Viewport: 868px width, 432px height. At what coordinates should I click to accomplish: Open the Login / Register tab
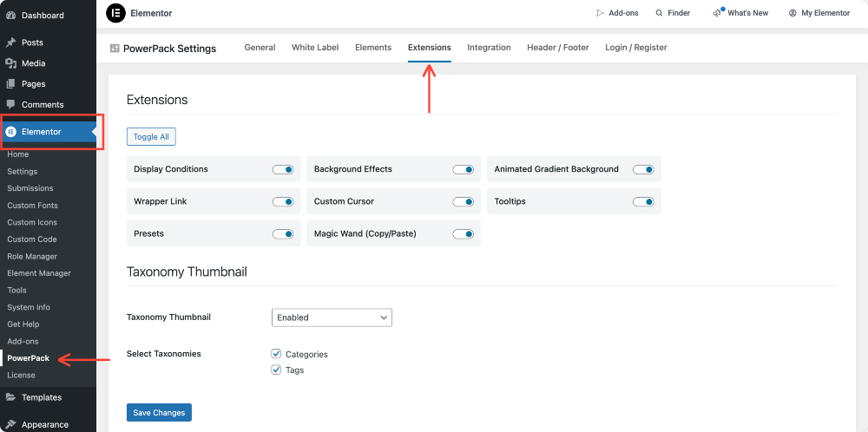(636, 48)
